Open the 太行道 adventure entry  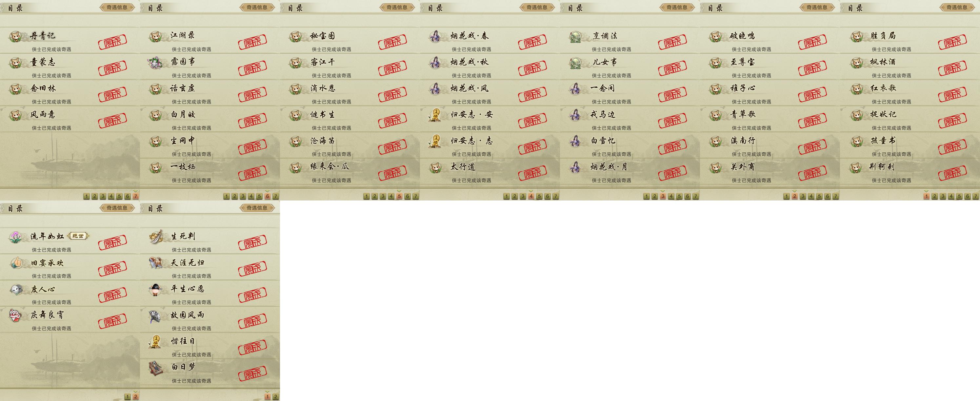[490, 171]
